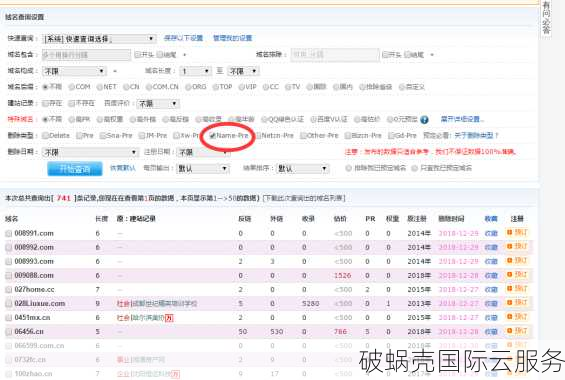Check the Gd-Pre checkbox

(391, 136)
